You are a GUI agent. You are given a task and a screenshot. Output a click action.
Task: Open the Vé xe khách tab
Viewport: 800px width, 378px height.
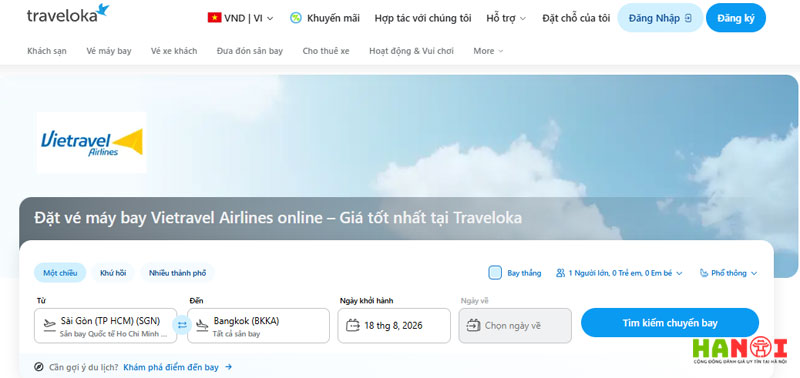pyautogui.click(x=174, y=51)
